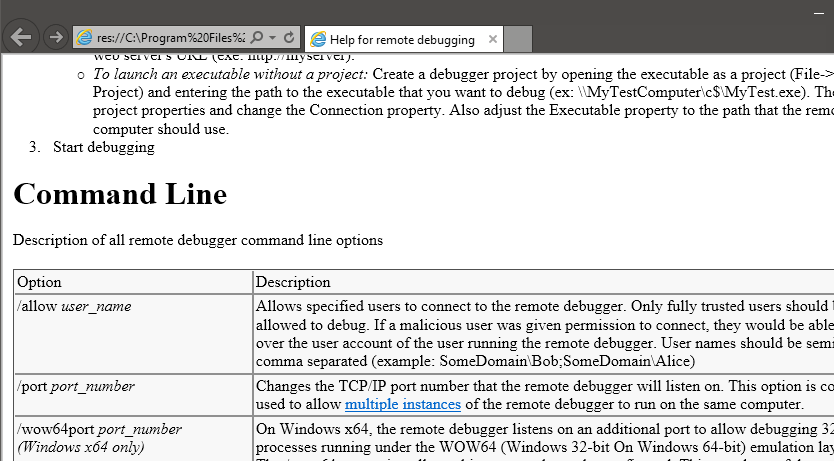Click the 'Description' table column header
The height and width of the screenshot is (461, 834).
[x=293, y=282]
